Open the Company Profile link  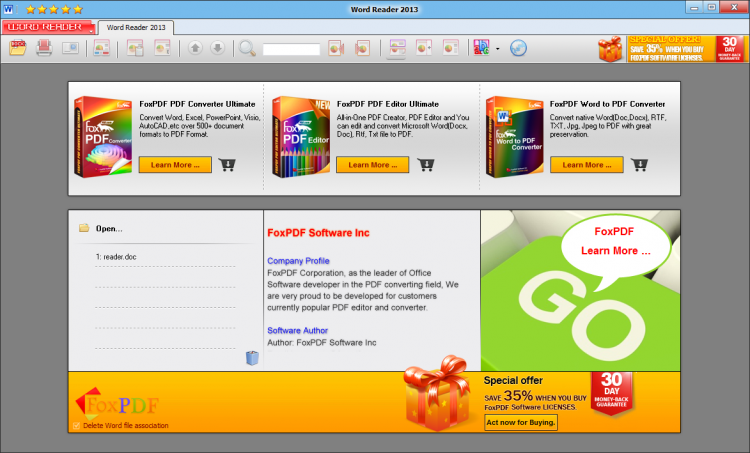coord(298,261)
